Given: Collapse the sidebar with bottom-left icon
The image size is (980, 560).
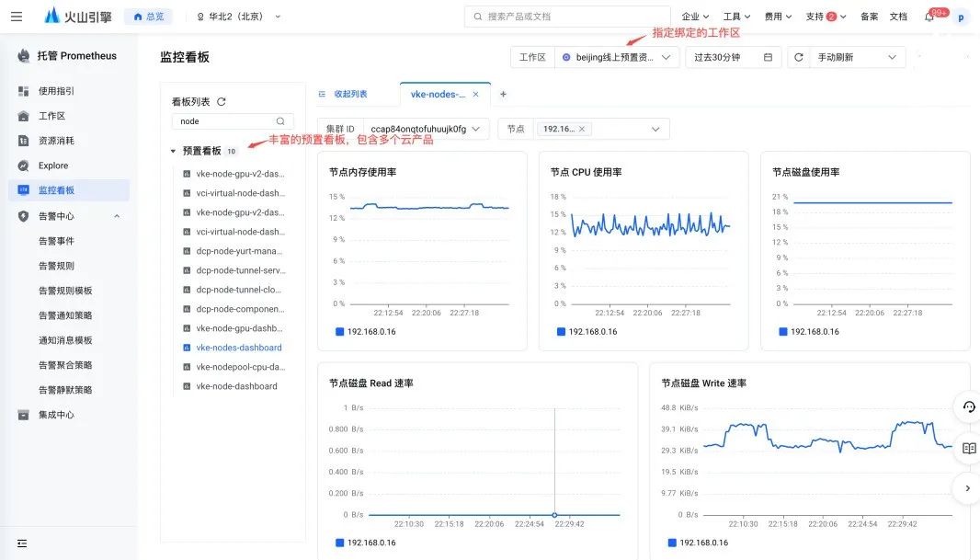Looking at the screenshot, I should coord(22,543).
